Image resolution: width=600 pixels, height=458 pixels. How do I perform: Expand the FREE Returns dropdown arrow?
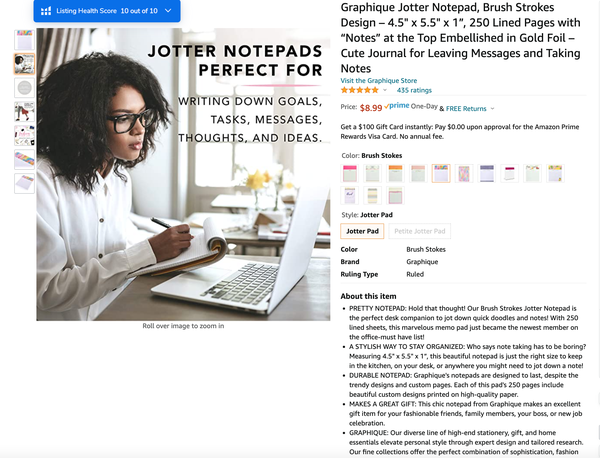[x=492, y=109]
